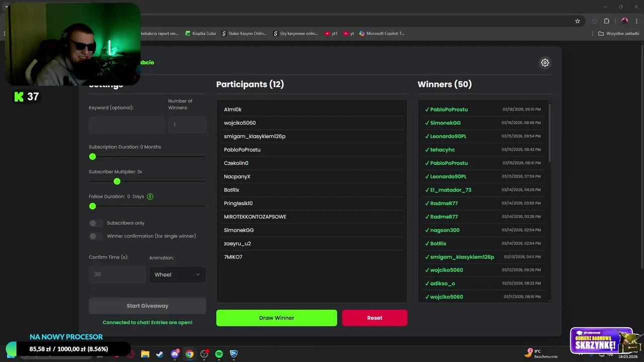Open Spotify from the taskbar
Image resolution: width=644 pixels, height=362 pixels.
tap(219, 354)
